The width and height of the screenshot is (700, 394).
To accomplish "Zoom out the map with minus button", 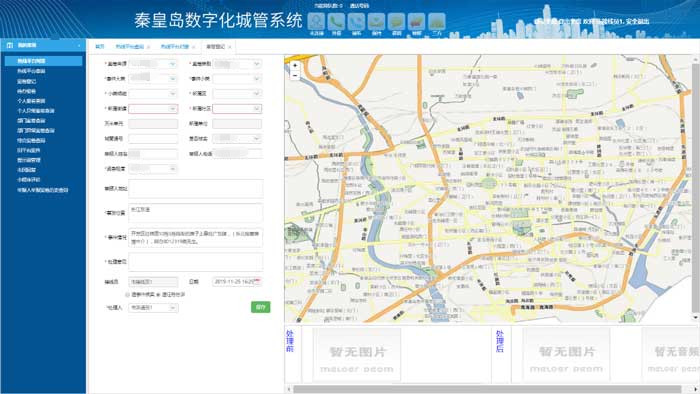I will click(x=295, y=76).
